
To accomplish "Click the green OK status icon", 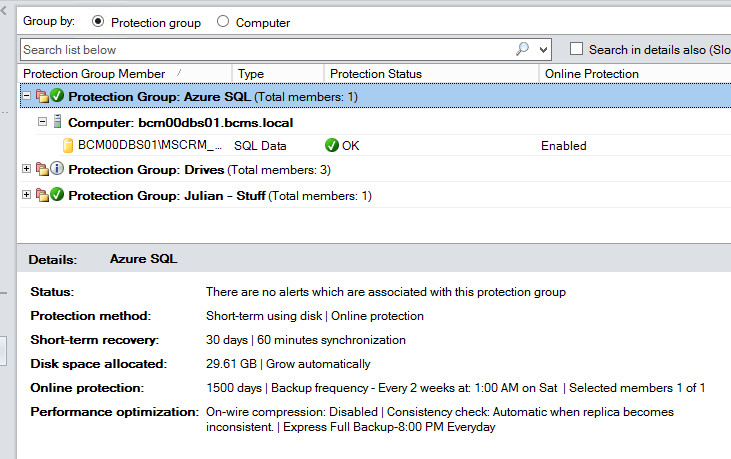I will (x=331, y=145).
